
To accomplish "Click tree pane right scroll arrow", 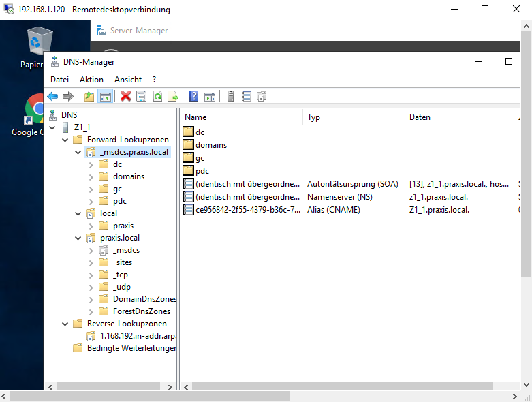I will 170,387.
